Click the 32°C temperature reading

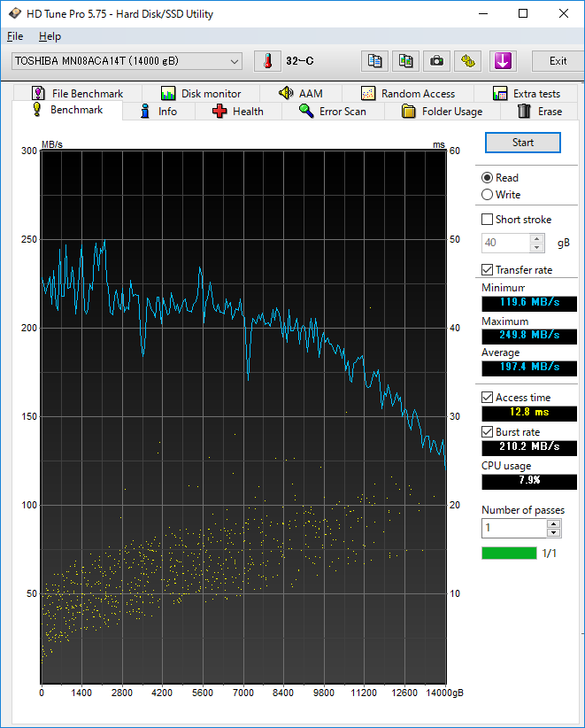[x=300, y=61]
